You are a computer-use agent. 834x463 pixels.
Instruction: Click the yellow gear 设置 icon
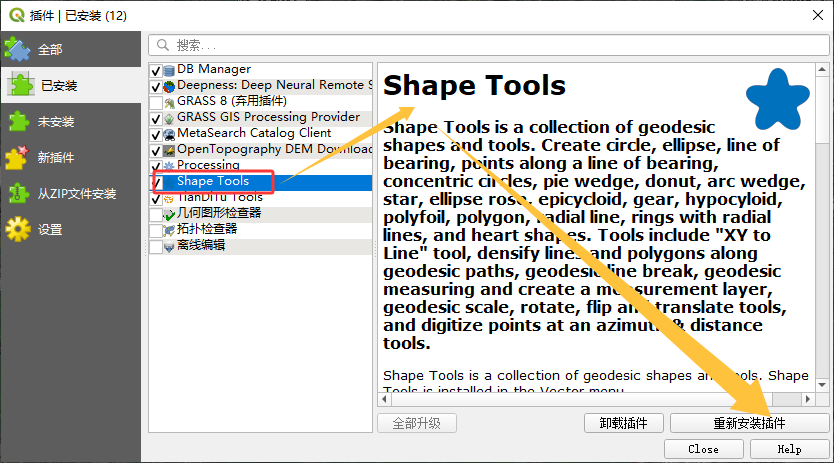[18, 229]
